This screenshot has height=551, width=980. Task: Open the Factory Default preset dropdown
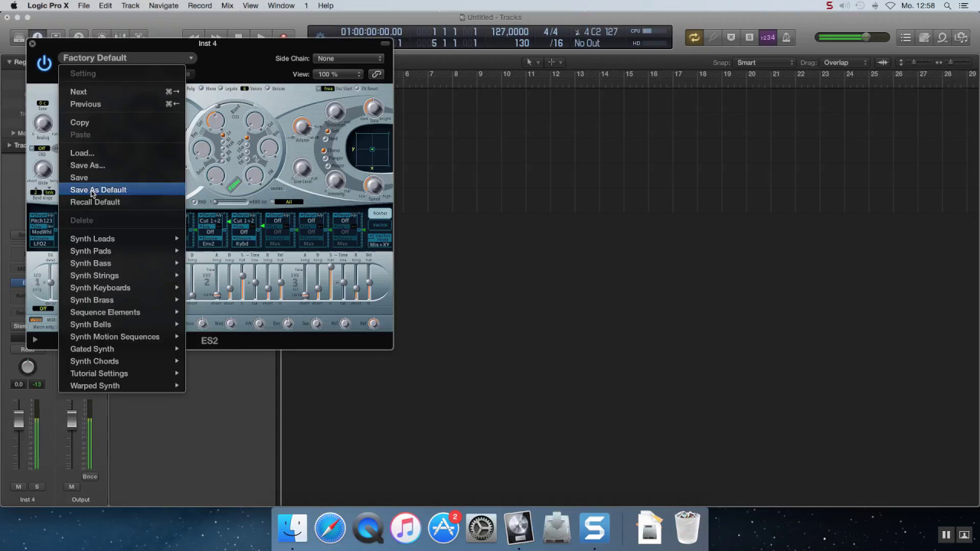[127, 58]
